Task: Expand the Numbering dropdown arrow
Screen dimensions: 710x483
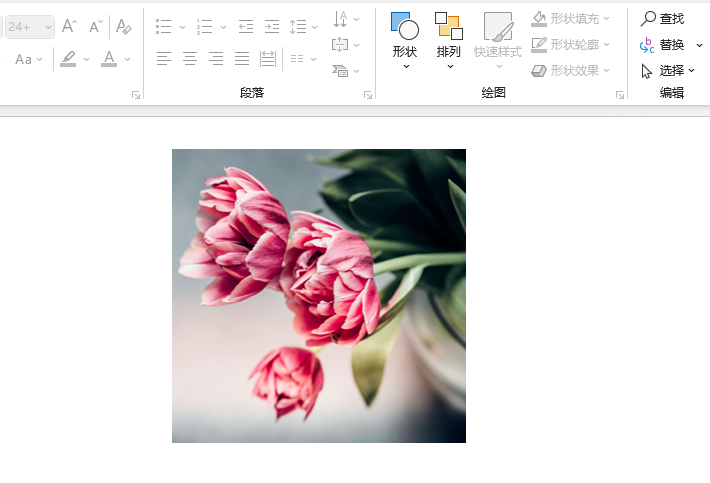Action: click(x=223, y=27)
